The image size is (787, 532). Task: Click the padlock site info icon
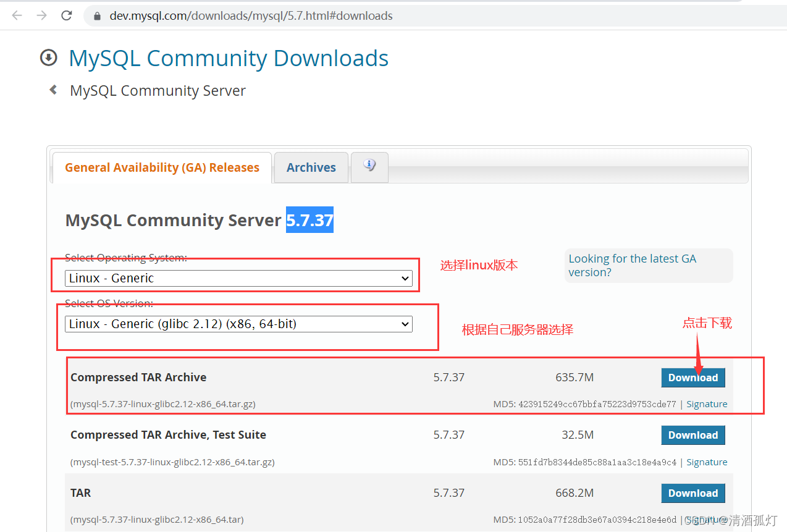click(x=96, y=16)
